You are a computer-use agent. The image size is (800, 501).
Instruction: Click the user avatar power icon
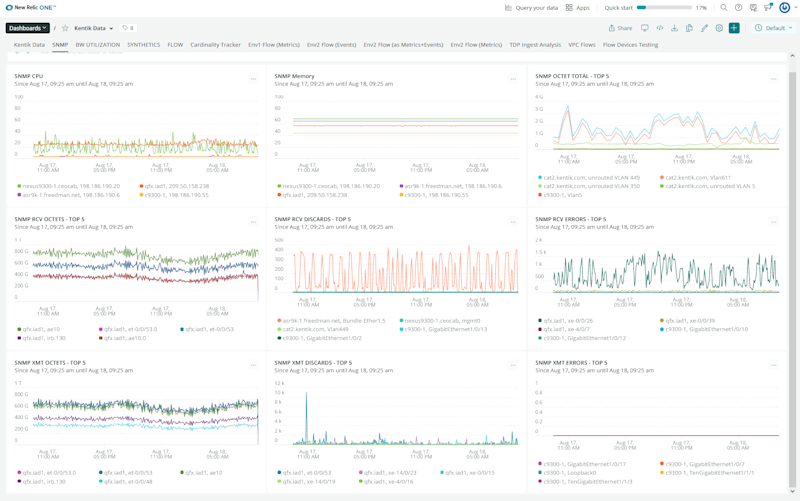click(785, 8)
